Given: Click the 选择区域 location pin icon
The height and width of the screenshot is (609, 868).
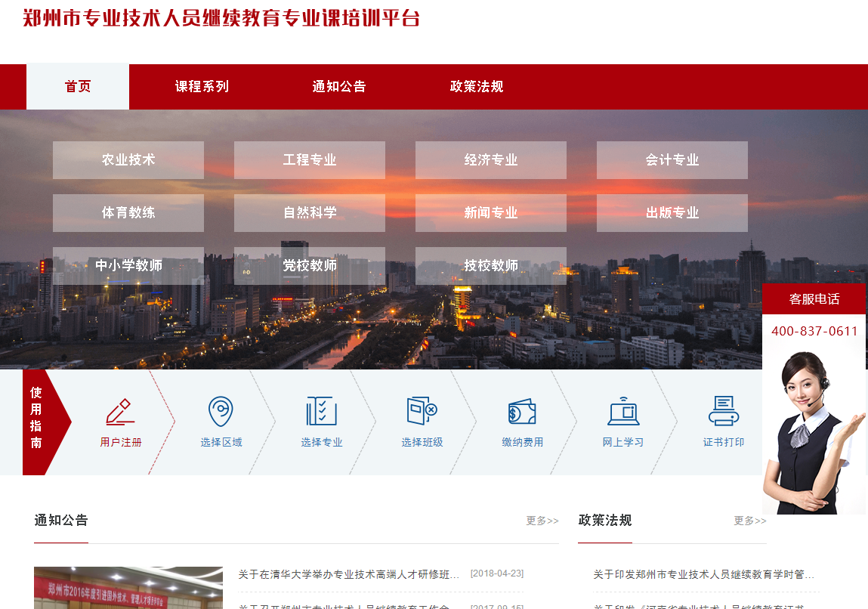Looking at the screenshot, I should click(221, 412).
